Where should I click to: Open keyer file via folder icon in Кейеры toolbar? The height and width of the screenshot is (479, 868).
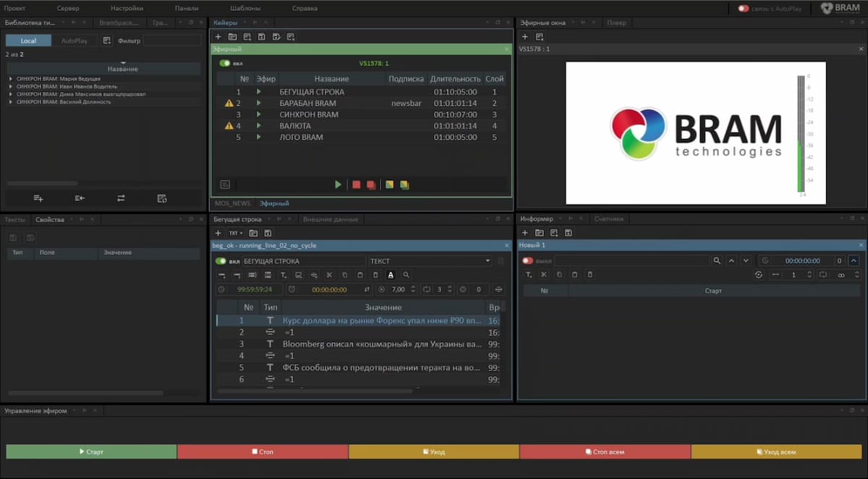click(x=233, y=36)
